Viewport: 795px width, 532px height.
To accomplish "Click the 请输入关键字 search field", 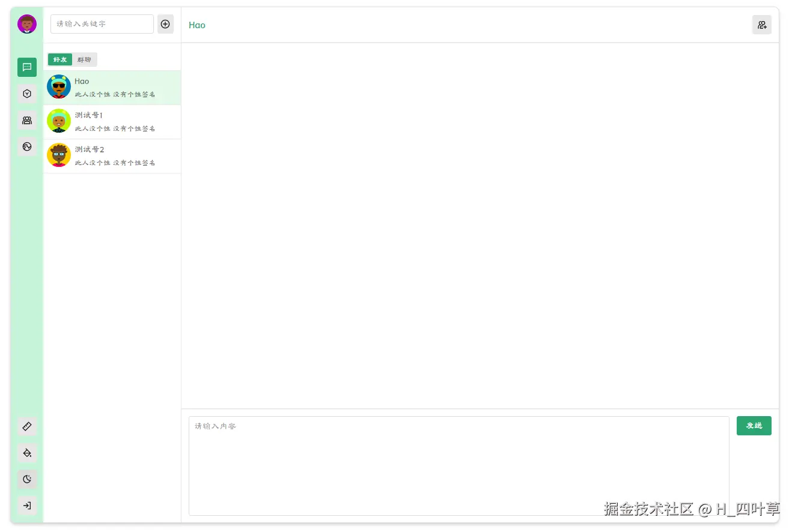I will pos(102,24).
